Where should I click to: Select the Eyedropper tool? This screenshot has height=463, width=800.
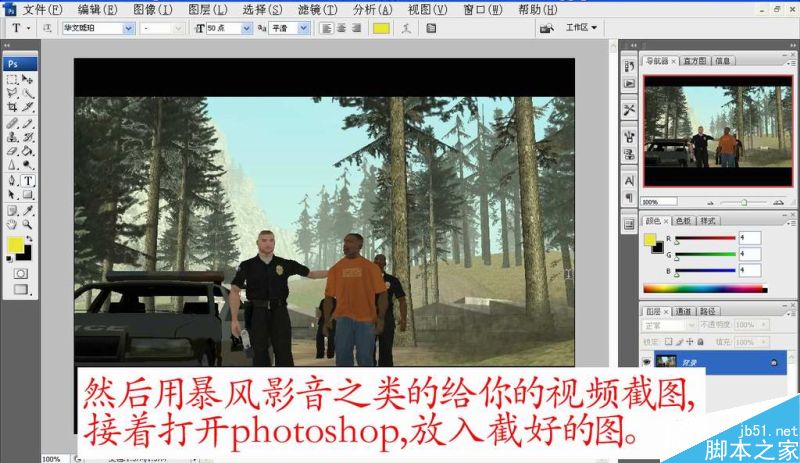pos(28,210)
